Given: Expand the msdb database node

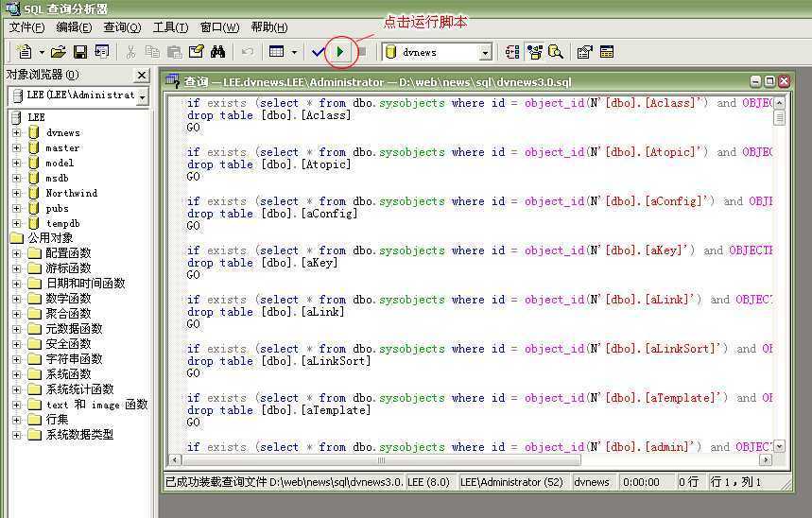Looking at the screenshot, I should click(x=17, y=179).
